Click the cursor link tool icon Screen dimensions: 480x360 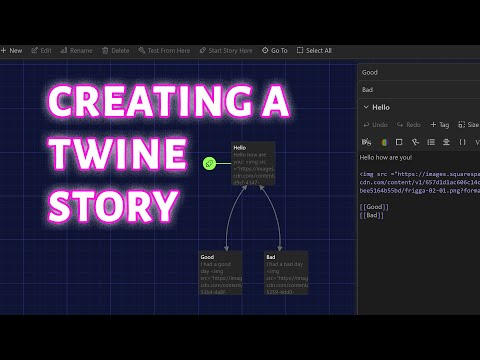tap(415, 142)
